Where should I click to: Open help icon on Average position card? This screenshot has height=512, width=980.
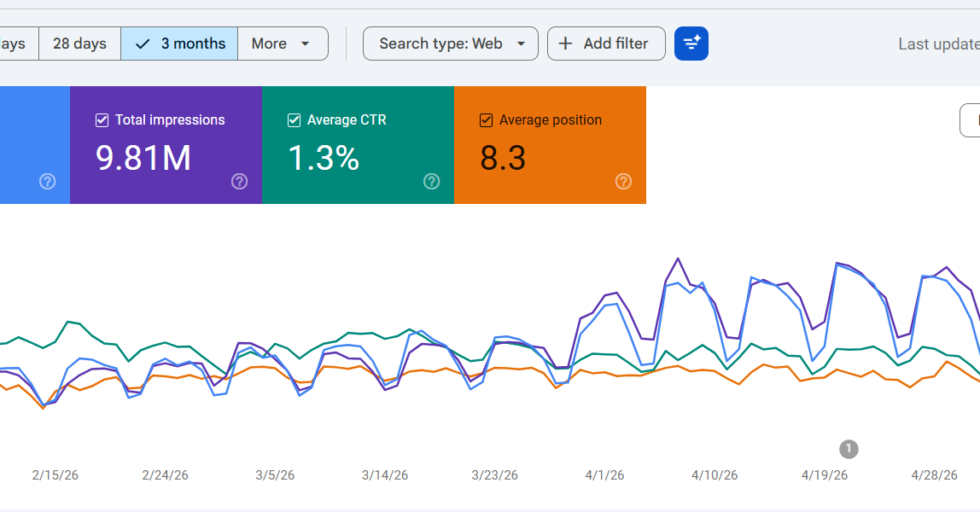coord(623,181)
